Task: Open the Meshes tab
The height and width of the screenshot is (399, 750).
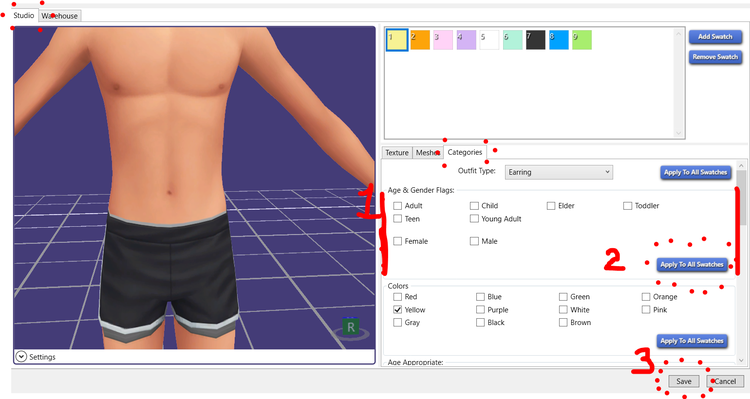Action: [x=428, y=153]
